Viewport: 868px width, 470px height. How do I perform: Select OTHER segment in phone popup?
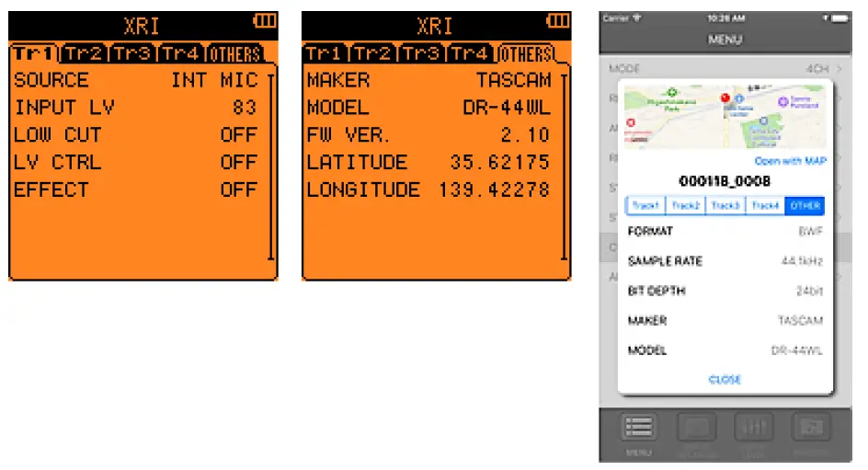point(805,205)
